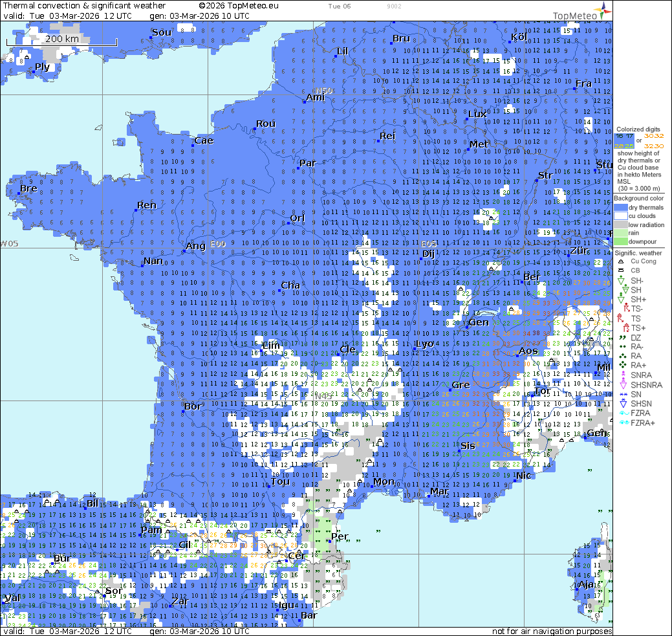
Task: Click the Toulouse city marker on map
Action: coord(268,485)
